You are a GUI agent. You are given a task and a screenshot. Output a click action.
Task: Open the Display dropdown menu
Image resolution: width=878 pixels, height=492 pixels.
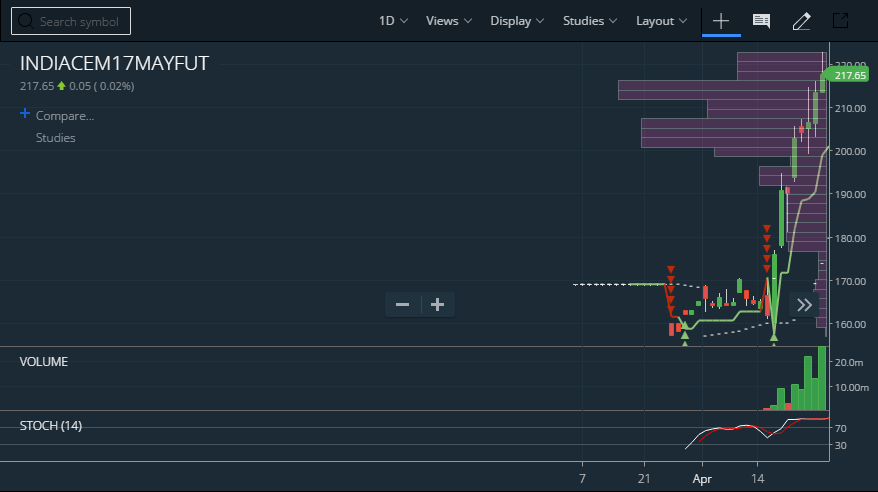[517, 21]
